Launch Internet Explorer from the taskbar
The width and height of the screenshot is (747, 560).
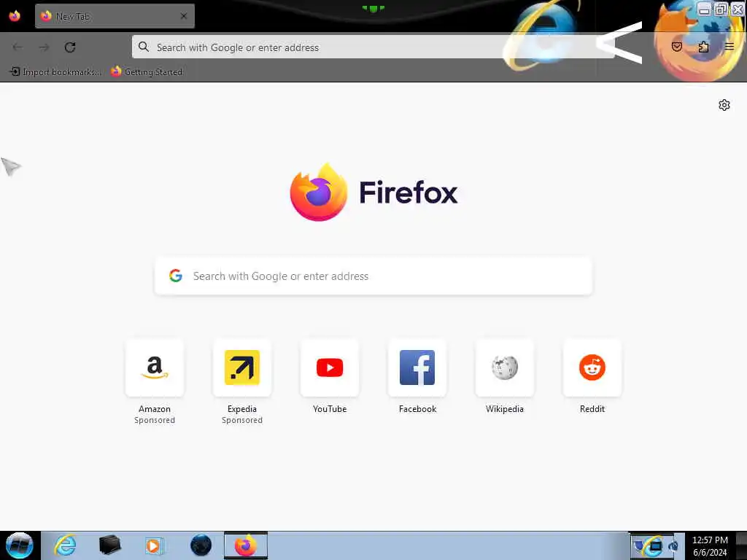tap(65, 545)
